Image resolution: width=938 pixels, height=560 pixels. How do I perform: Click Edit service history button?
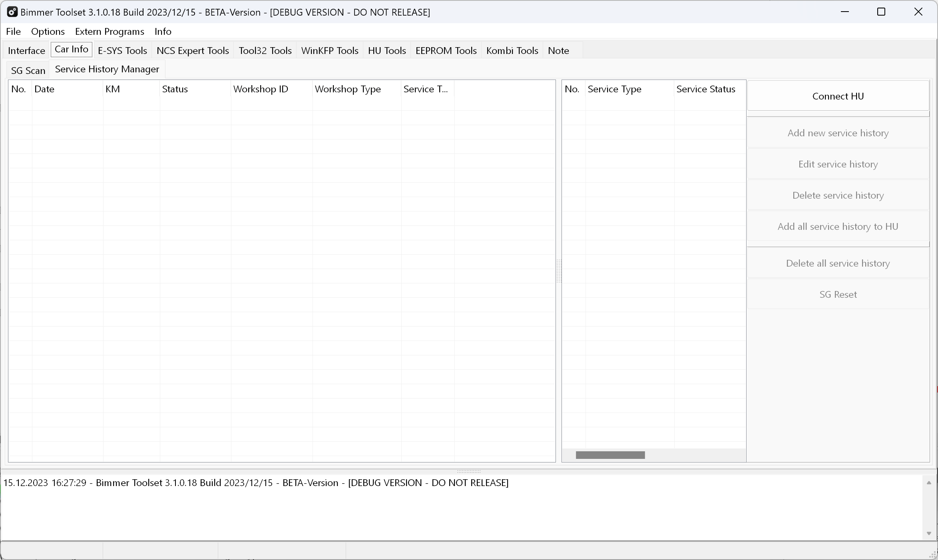click(x=838, y=164)
